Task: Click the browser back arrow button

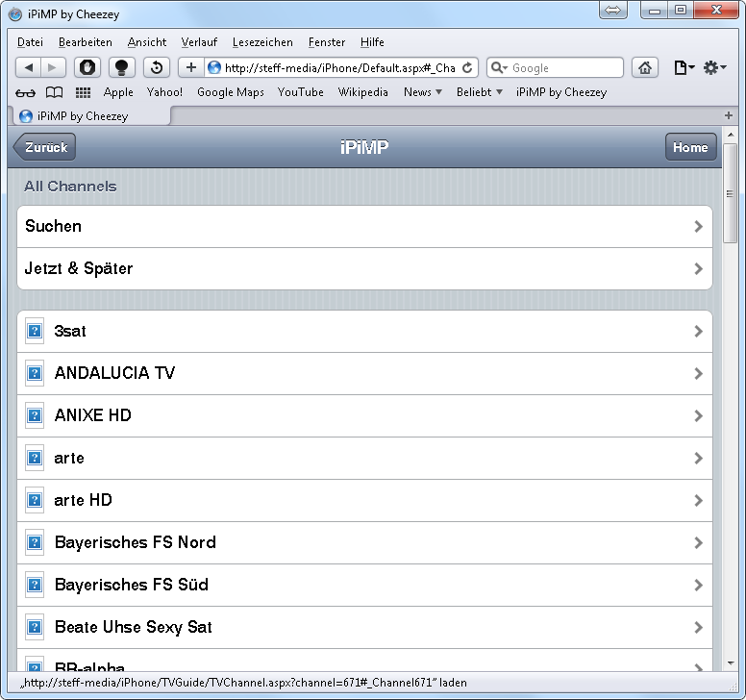Action: click(x=29, y=67)
